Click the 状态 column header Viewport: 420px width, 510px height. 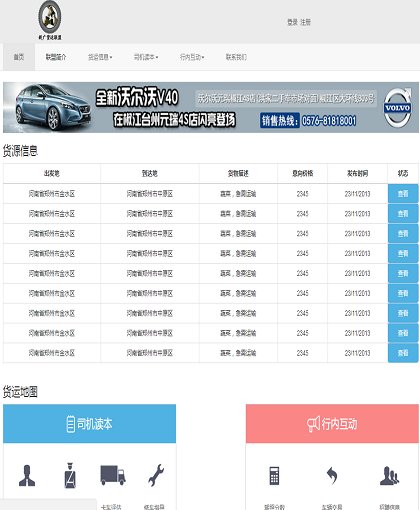(403, 173)
